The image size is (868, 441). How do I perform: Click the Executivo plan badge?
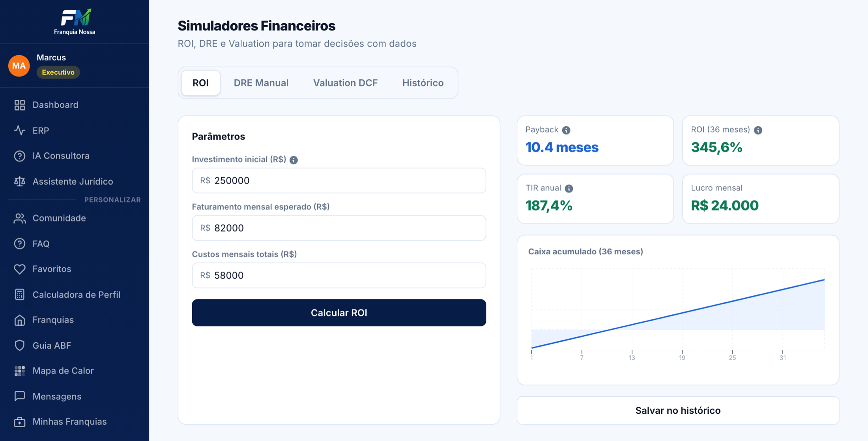(x=58, y=72)
